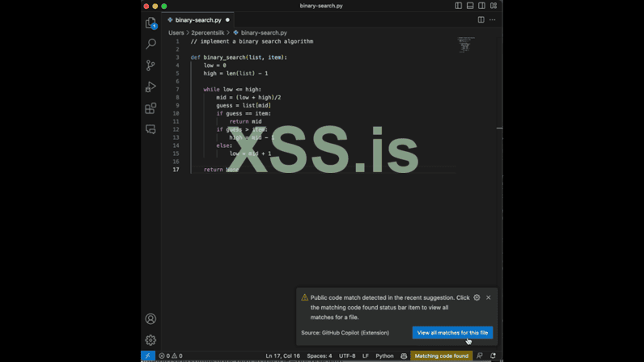Change file encoding UTF-8
Viewport: 644px width, 362px height.
point(347,356)
